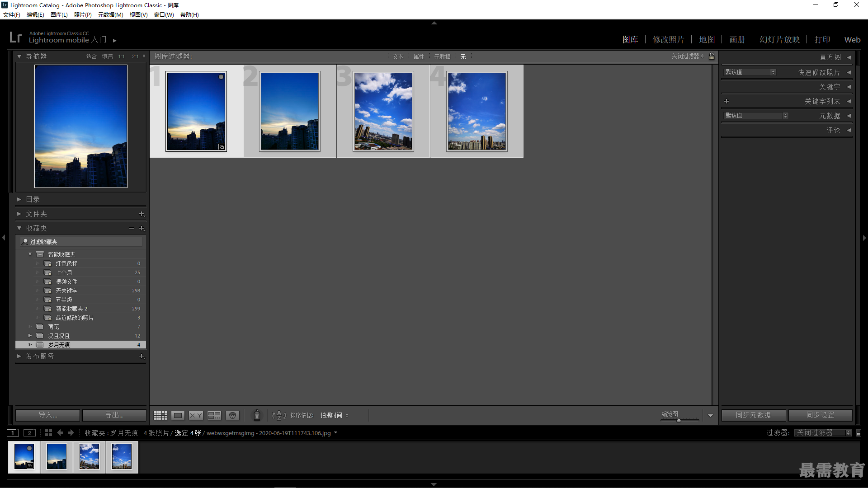Click Lightroom mobile play arrow
The height and width of the screenshot is (488, 868).
coord(115,41)
